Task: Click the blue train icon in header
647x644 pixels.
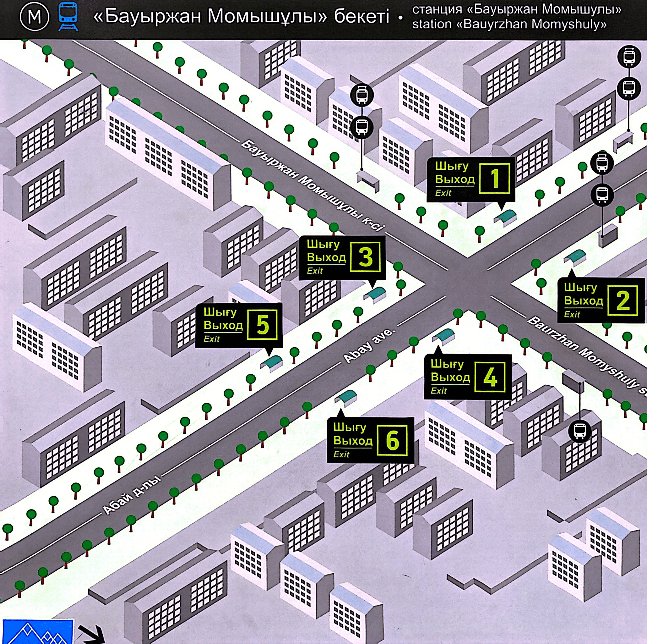Action: tap(68, 16)
